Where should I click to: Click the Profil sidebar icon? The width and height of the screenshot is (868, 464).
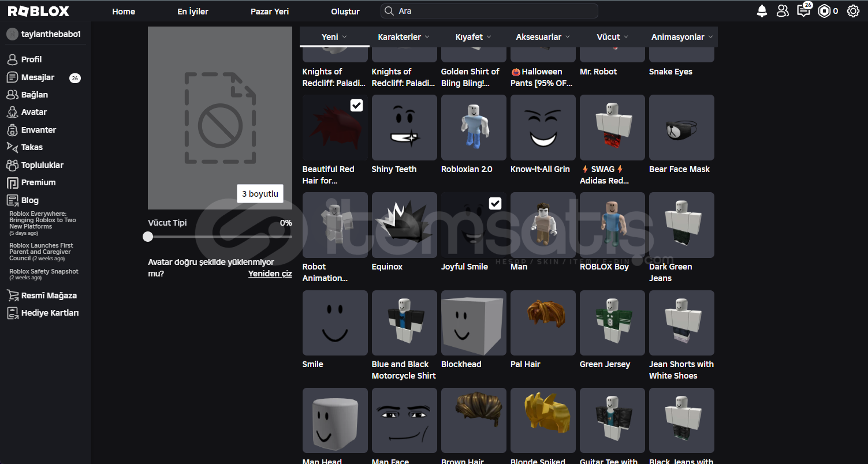tap(12, 59)
